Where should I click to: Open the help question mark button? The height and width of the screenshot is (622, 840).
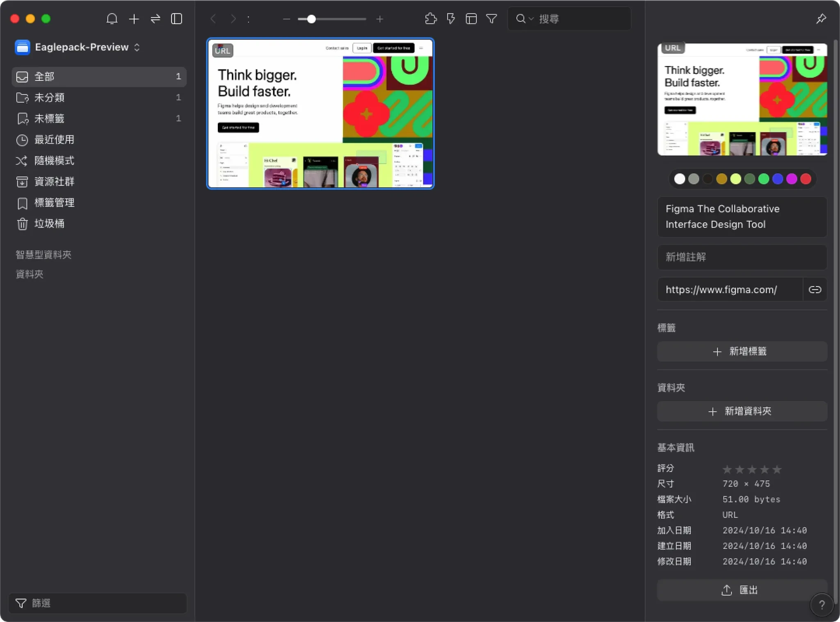pos(822,605)
